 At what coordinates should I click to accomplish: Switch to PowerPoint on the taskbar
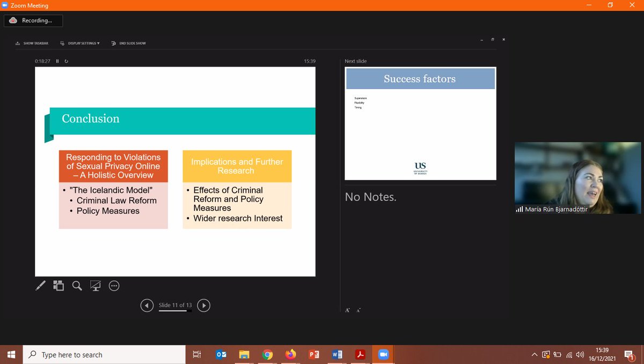tap(314, 354)
